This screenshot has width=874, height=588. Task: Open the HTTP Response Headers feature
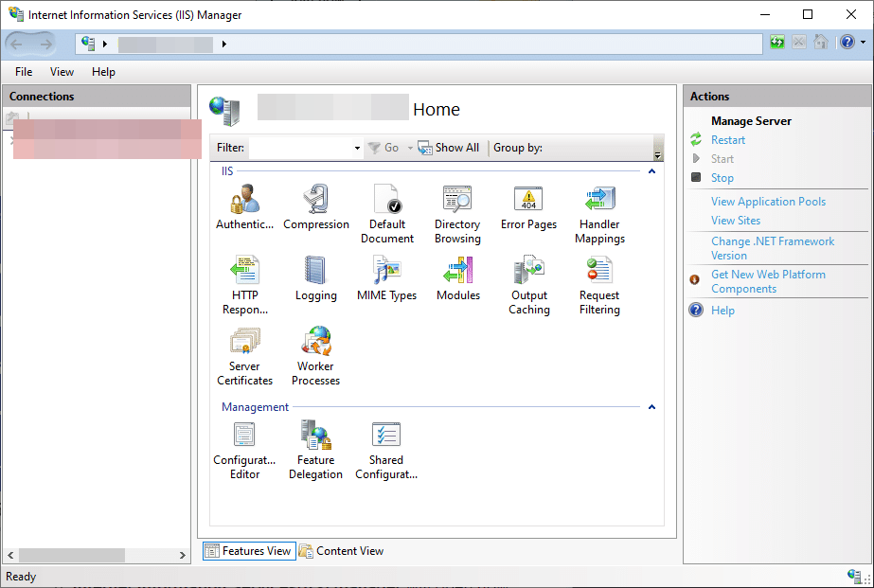coord(244,285)
